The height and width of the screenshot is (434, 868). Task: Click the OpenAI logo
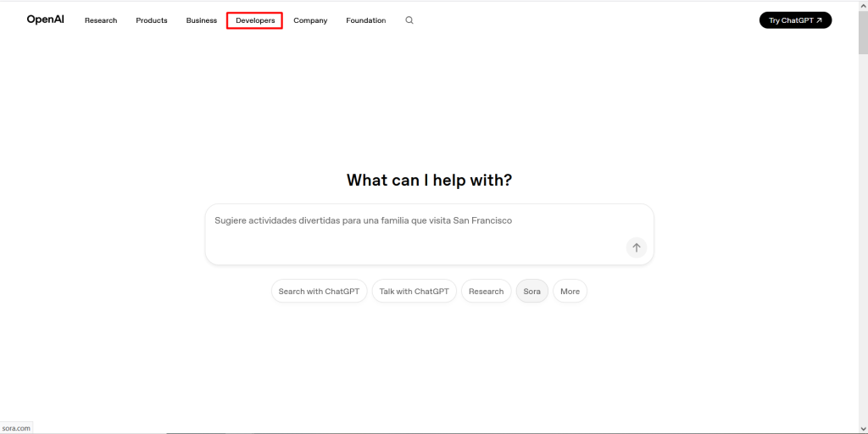(x=45, y=19)
